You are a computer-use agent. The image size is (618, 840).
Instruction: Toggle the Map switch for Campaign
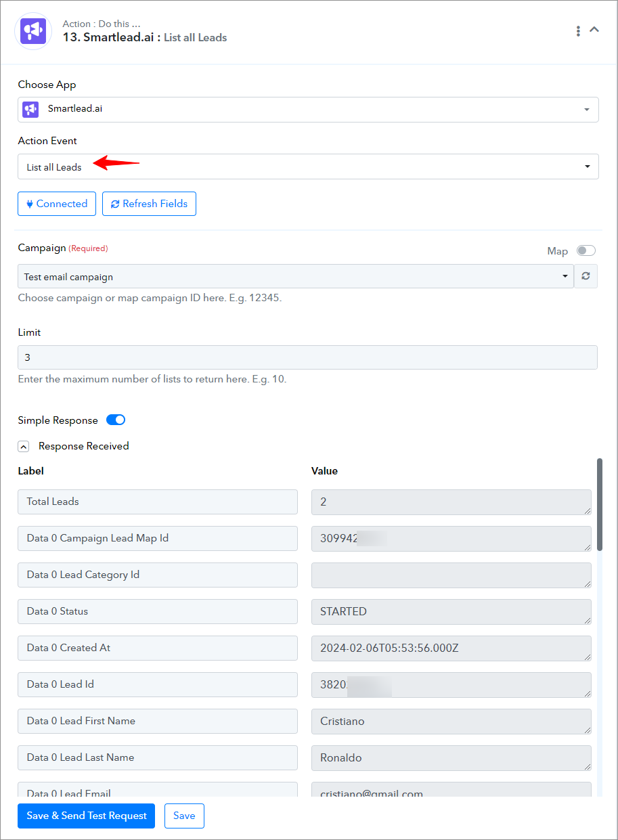click(x=586, y=250)
